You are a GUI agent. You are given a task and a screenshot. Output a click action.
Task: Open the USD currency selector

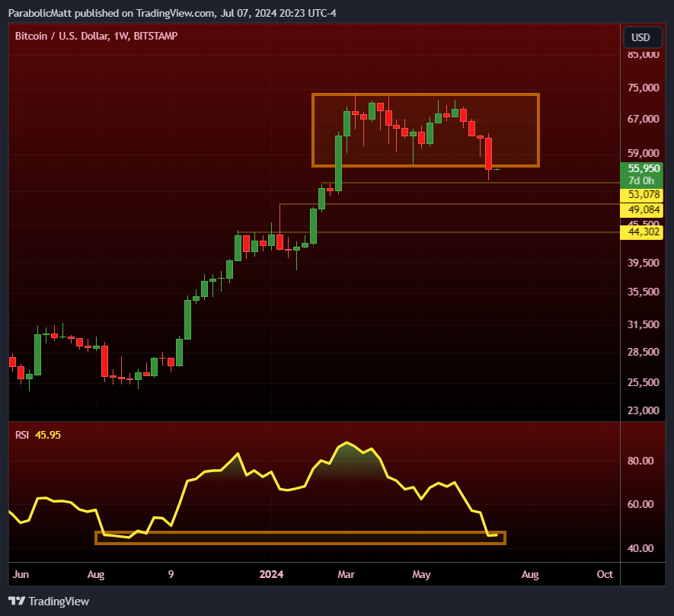tap(643, 37)
